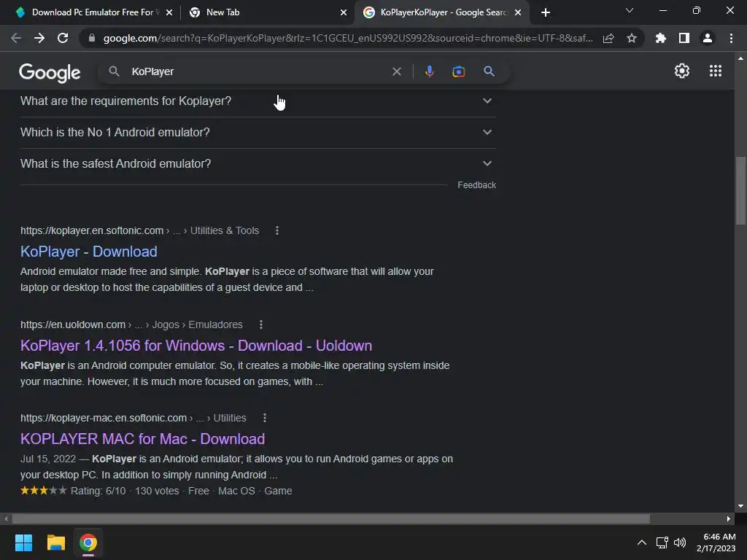Click the horizontal scrollbar thumb

point(331,518)
